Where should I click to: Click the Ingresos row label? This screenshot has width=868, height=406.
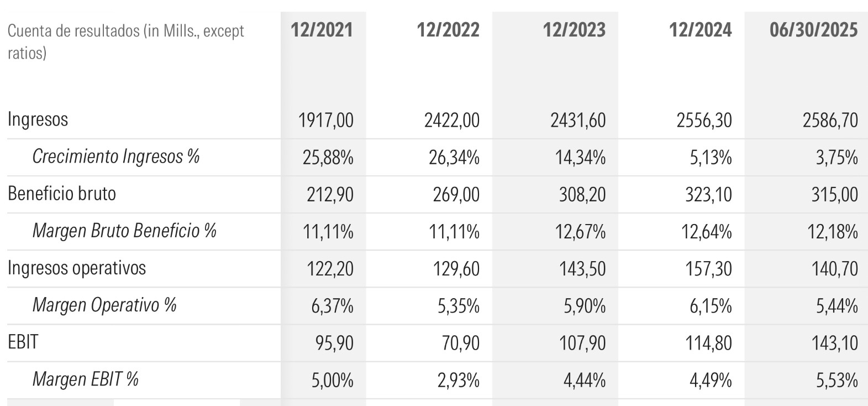click(x=38, y=119)
